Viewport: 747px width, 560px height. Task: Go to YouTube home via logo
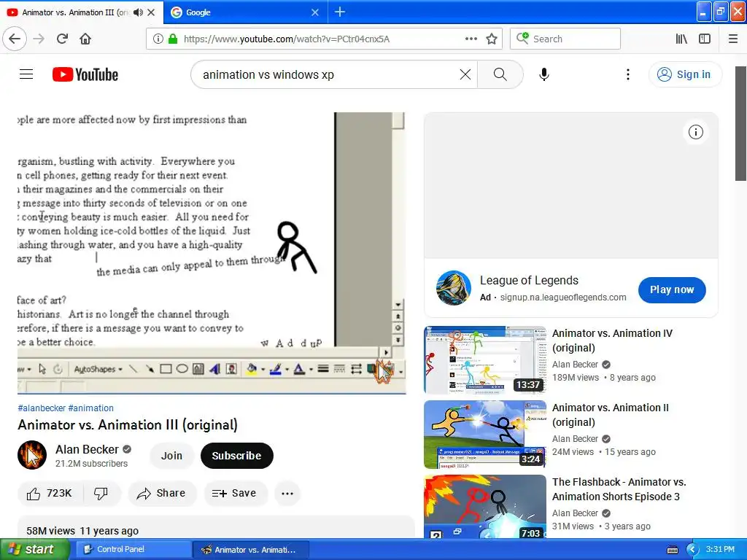coord(85,74)
